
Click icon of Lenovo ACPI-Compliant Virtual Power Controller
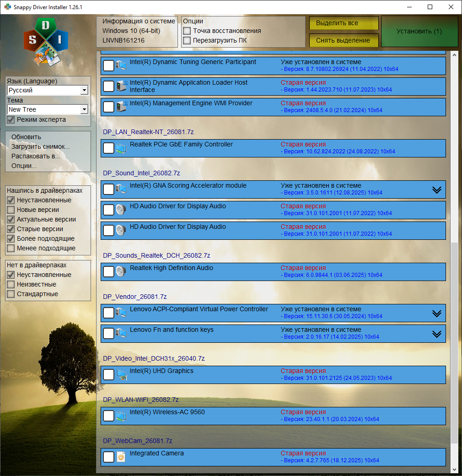click(x=121, y=313)
